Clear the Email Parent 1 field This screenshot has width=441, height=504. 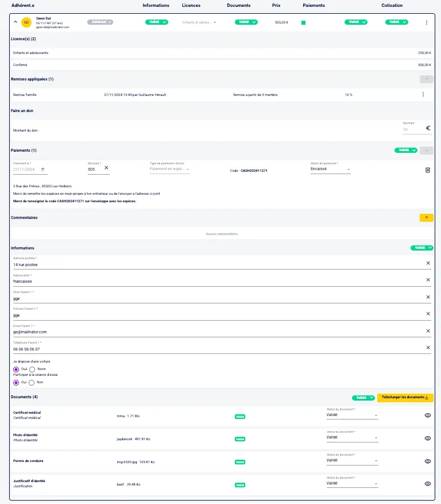[428, 331]
